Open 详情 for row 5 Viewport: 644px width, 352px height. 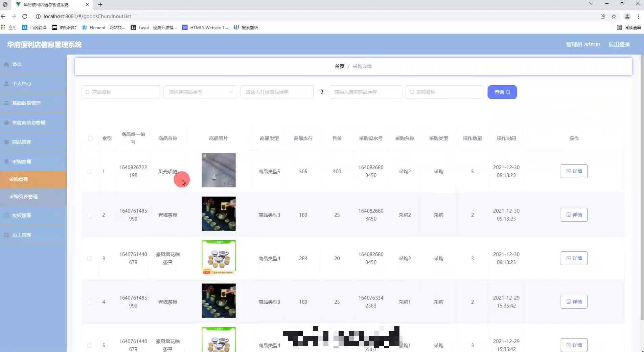point(574,345)
